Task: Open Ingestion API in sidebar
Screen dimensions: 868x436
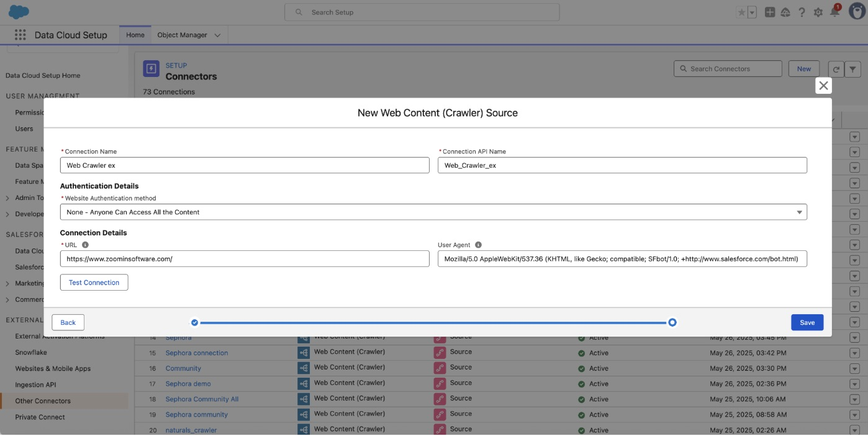Action: pos(35,385)
